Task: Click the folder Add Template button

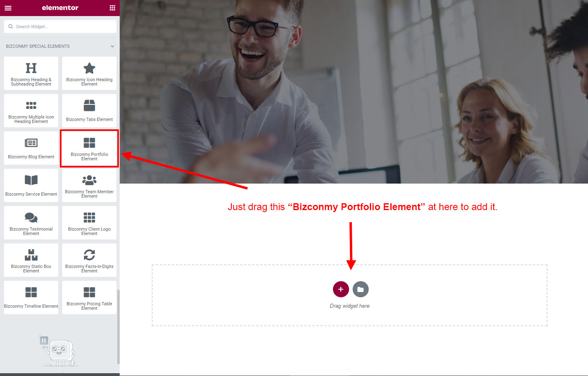Action: pos(361,289)
